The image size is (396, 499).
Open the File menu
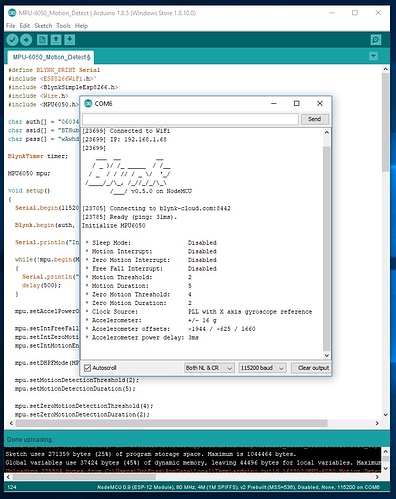(x=11, y=26)
